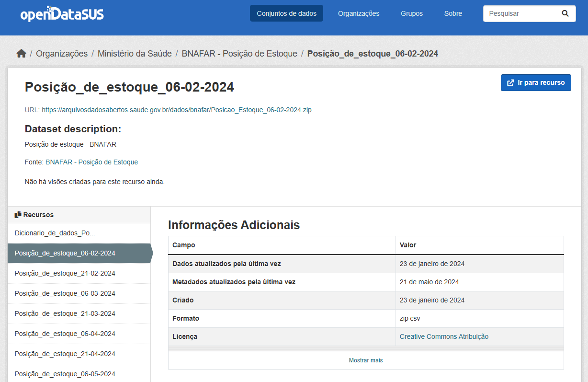
Task: Click the Posição_de_estoque_06-02-2024 breadcrumb
Action: click(373, 54)
